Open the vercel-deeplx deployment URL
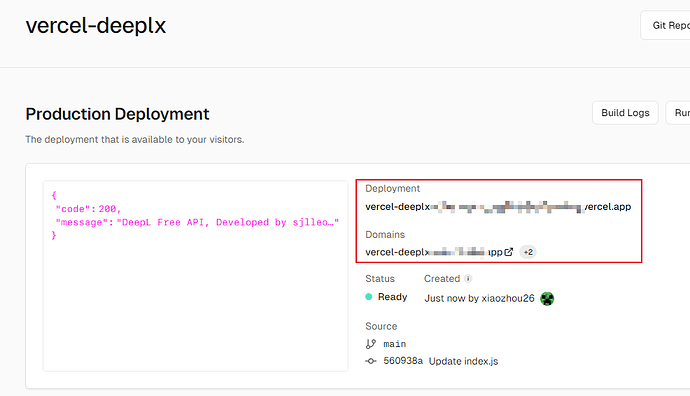This screenshot has height=396, width=690. pos(498,207)
